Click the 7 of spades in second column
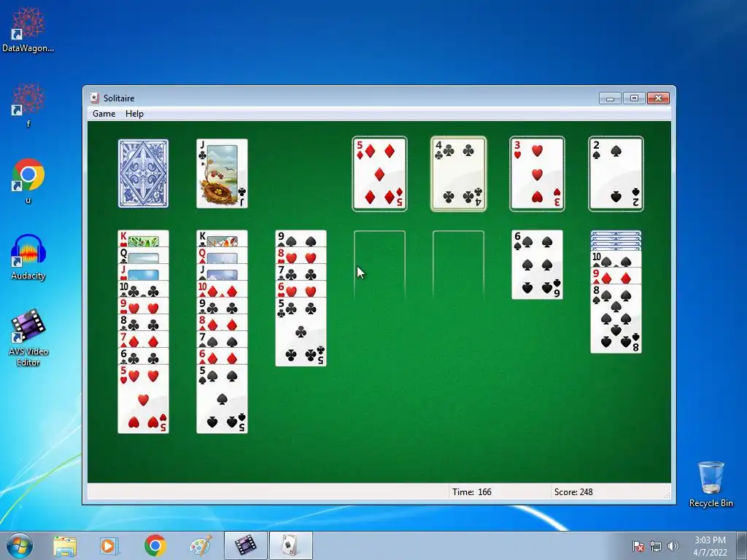Screen dimensions: 747x560 (222, 339)
